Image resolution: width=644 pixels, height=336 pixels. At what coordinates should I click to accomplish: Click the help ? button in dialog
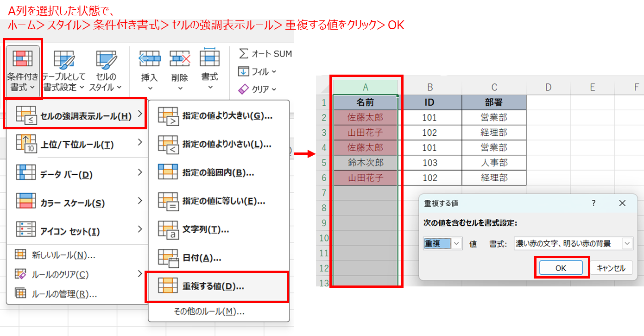click(x=593, y=203)
